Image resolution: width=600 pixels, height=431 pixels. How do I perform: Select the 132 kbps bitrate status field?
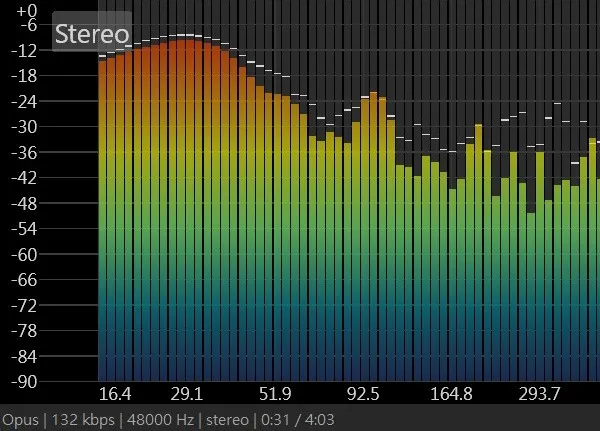76,419
